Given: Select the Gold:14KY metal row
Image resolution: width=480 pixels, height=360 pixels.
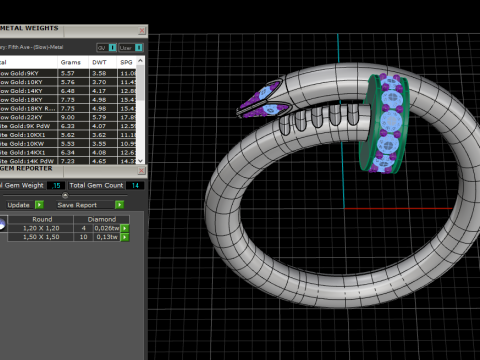Looking at the screenshot, I should click(x=29, y=91).
